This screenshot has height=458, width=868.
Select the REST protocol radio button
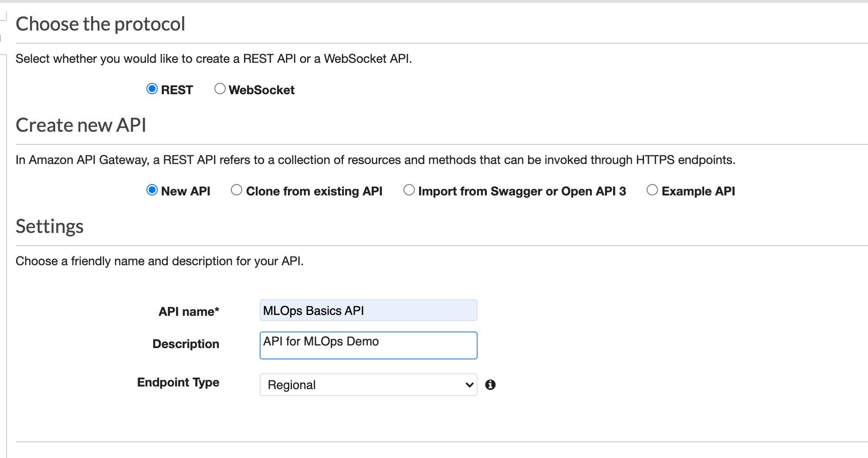[x=152, y=89]
